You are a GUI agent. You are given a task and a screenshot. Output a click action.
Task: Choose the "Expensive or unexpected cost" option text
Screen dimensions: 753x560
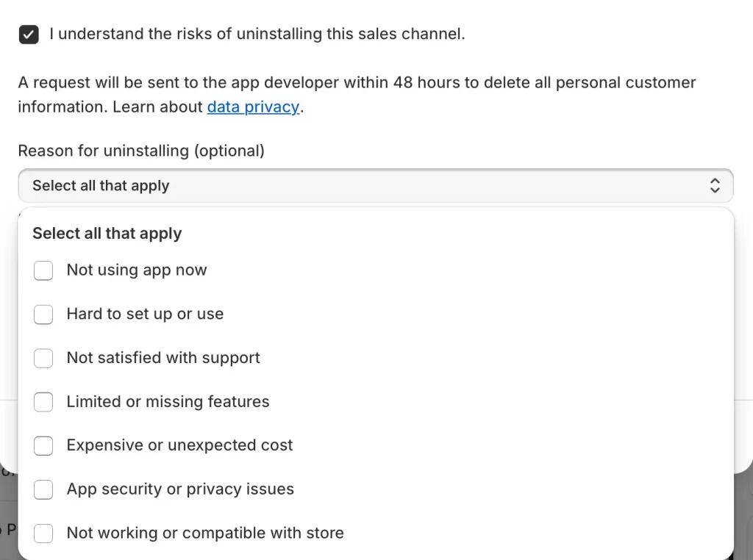[x=179, y=445]
